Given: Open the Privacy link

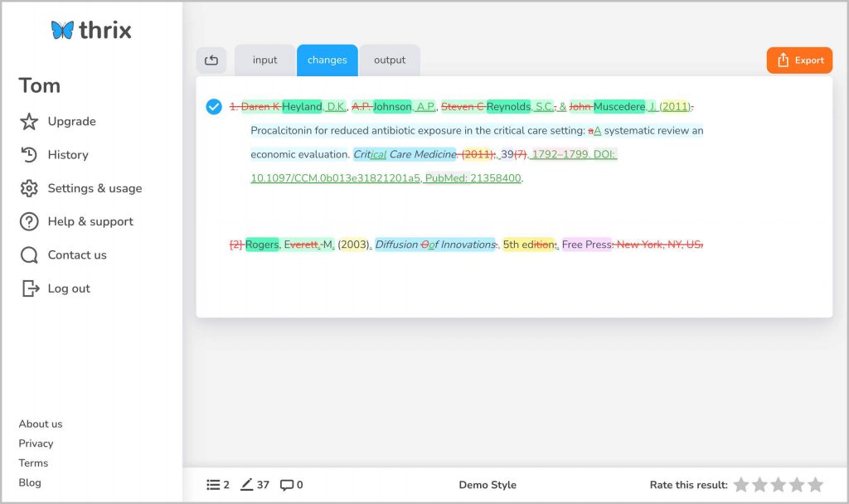Looking at the screenshot, I should click(36, 443).
